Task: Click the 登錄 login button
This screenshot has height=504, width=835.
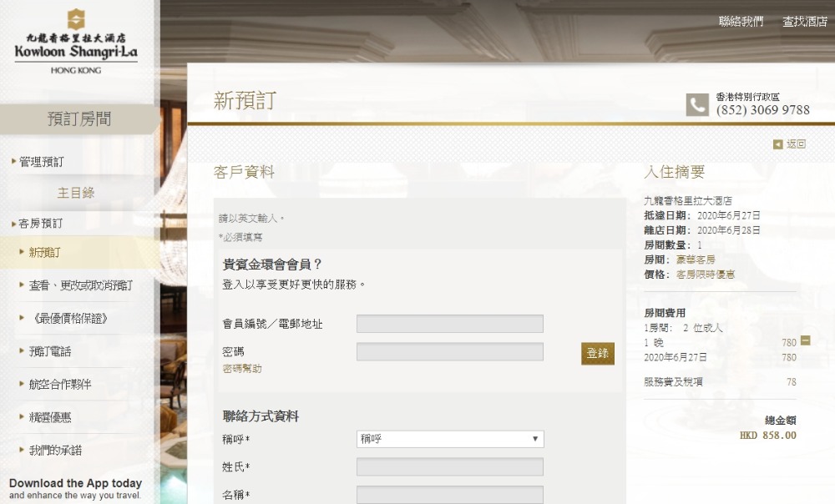Action: (x=597, y=353)
